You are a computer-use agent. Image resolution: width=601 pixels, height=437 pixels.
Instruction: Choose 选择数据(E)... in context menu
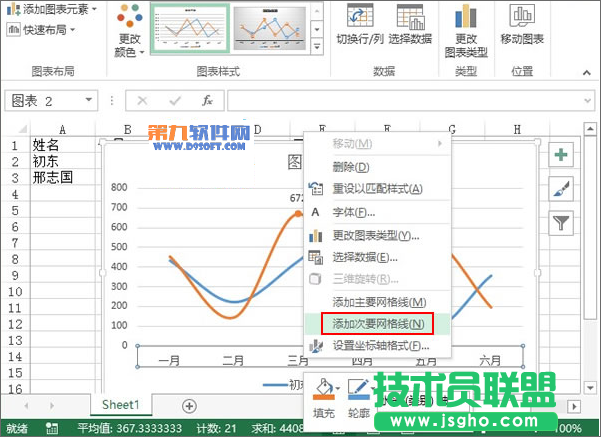pyautogui.click(x=377, y=257)
